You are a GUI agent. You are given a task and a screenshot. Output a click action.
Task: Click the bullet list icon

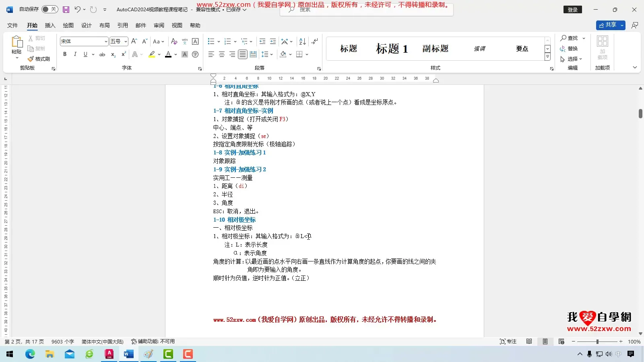pos(211,41)
